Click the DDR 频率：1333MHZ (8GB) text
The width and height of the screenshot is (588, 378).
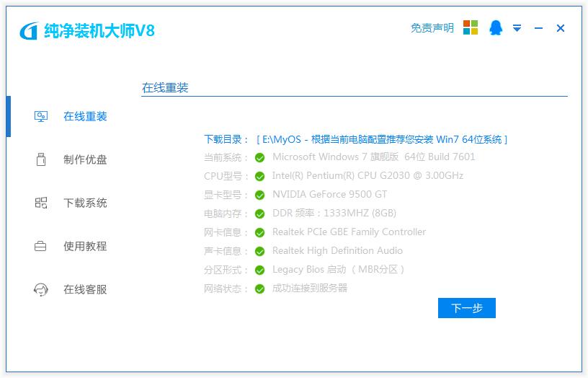coord(334,214)
